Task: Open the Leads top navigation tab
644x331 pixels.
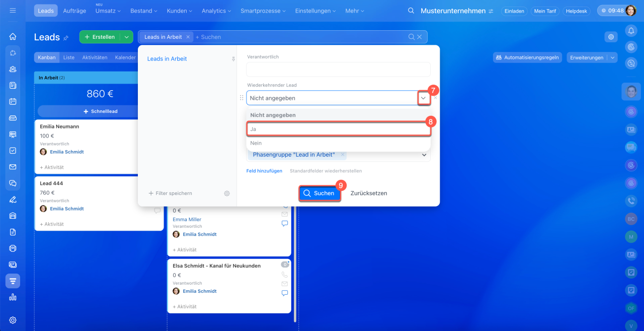Action: (46, 11)
